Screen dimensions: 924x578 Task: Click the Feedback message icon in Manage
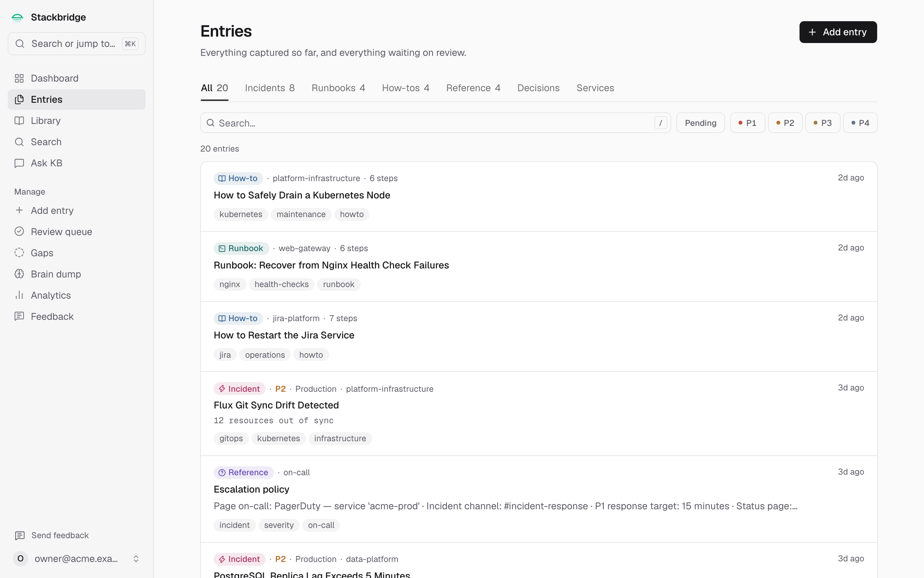pos(19,317)
